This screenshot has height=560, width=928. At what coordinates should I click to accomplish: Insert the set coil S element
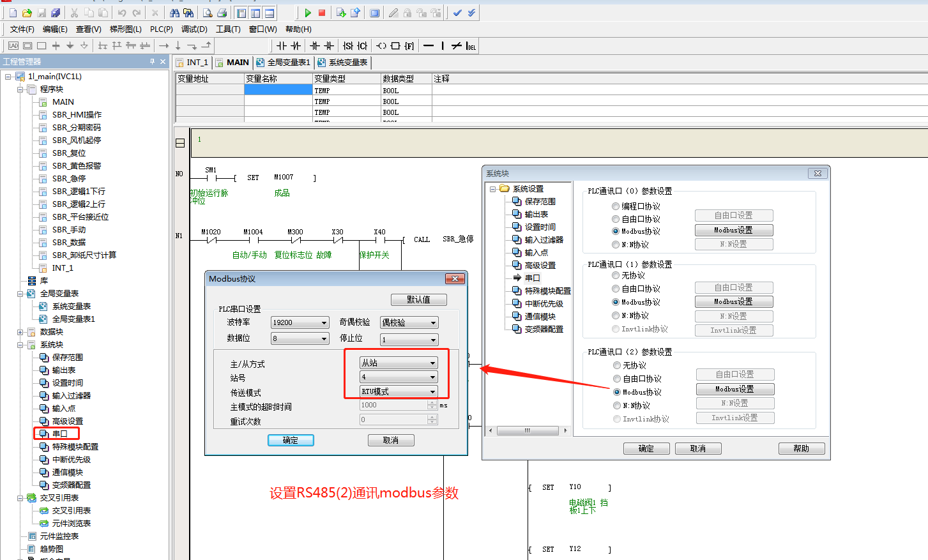point(348,46)
